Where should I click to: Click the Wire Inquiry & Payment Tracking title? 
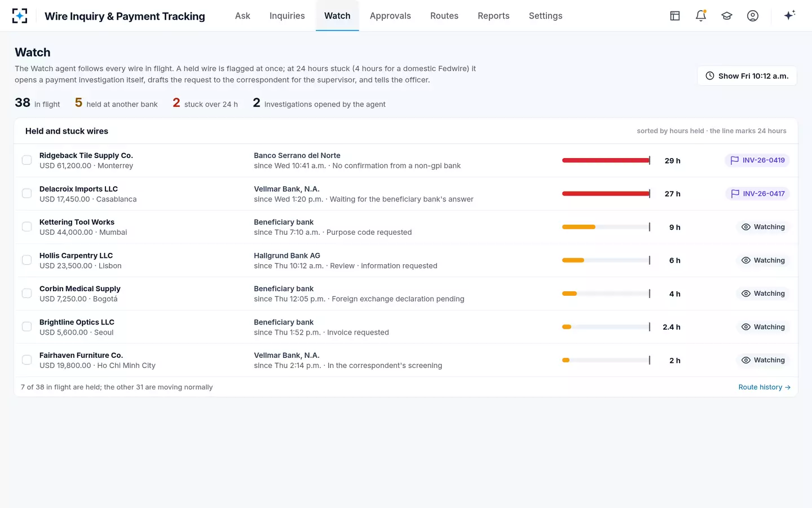pyautogui.click(x=125, y=16)
